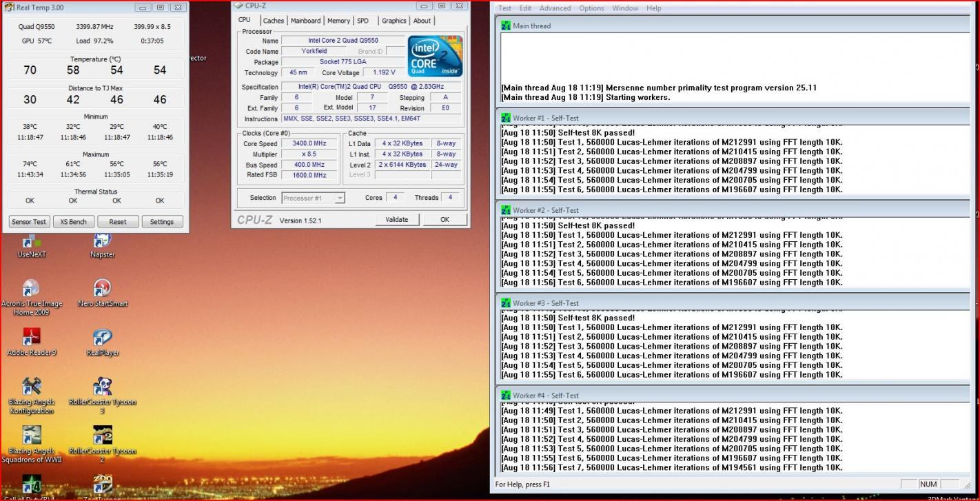The image size is (980, 501).
Task: Open the Help menu in Prime95
Action: [x=653, y=8]
